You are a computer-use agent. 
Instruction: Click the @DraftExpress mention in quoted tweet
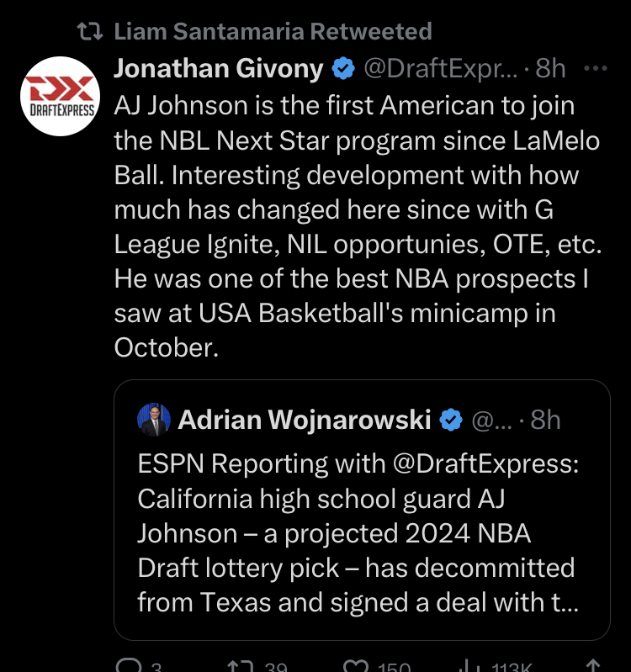(x=485, y=464)
